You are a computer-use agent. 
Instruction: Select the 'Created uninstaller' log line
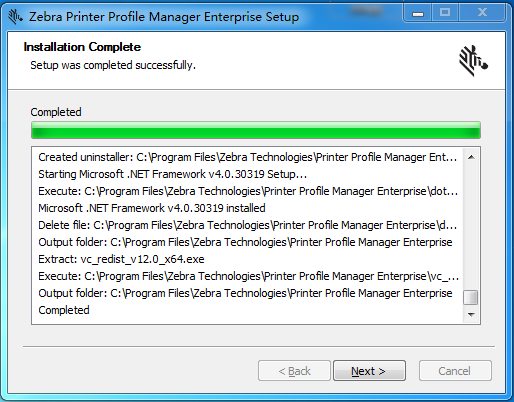click(x=247, y=157)
